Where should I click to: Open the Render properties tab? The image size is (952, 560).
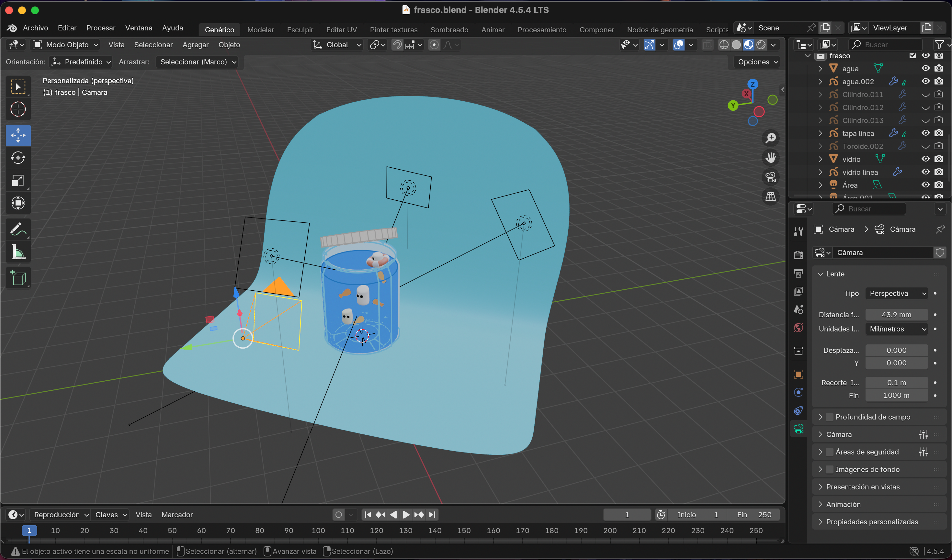(x=798, y=255)
